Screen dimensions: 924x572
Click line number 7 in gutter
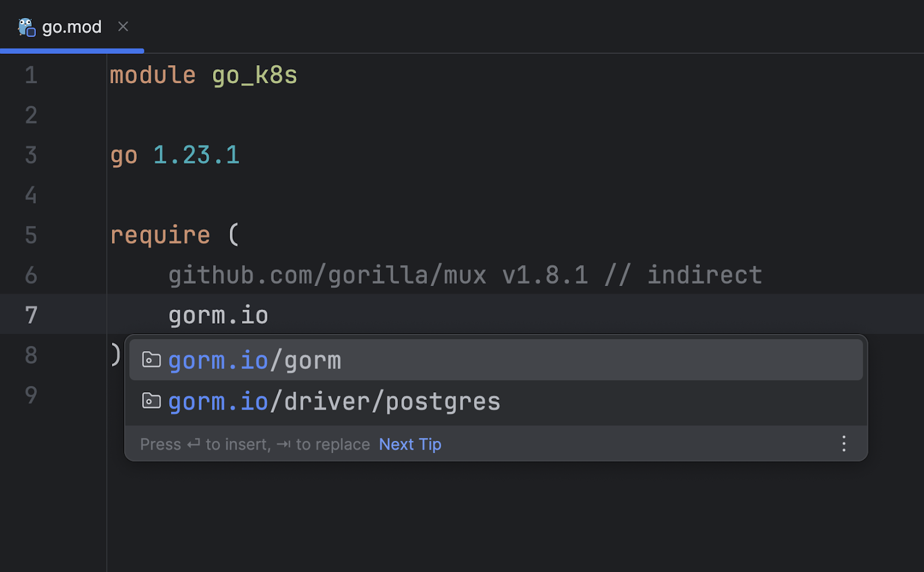coord(31,315)
